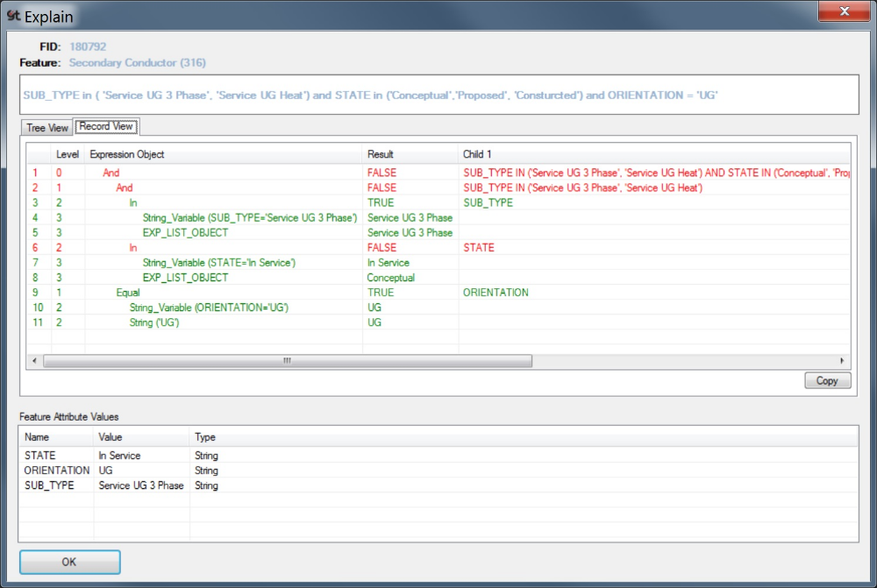The image size is (877, 588).
Task: Select the row 3 In expression
Action: pyautogui.click(x=438, y=203)
